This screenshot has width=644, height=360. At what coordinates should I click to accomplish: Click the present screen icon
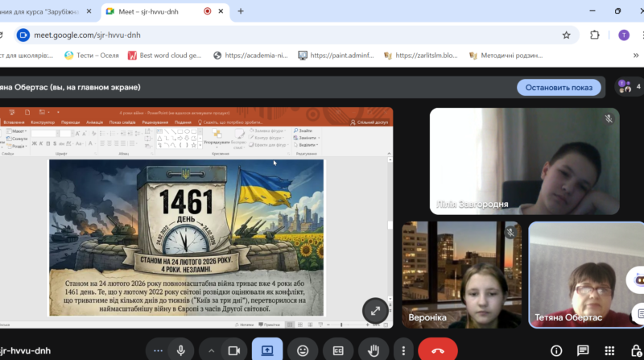coord(267,350)
